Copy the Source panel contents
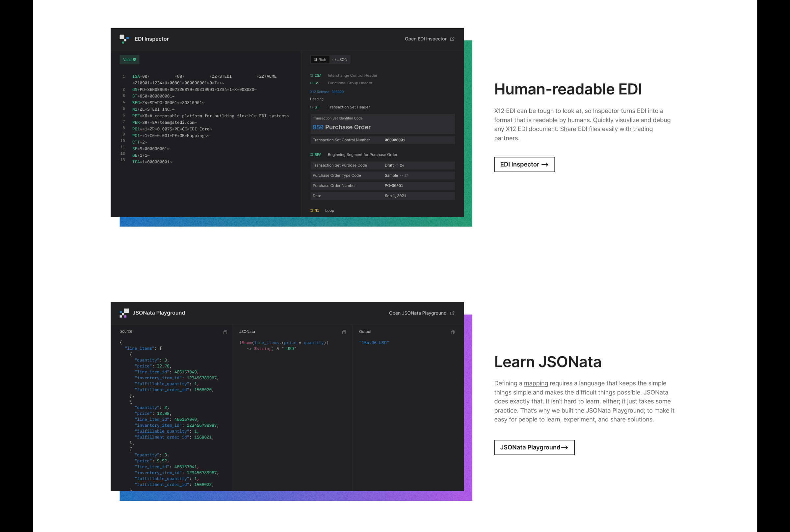The height and width of the screenshot is (532, 790). point(225,332)
